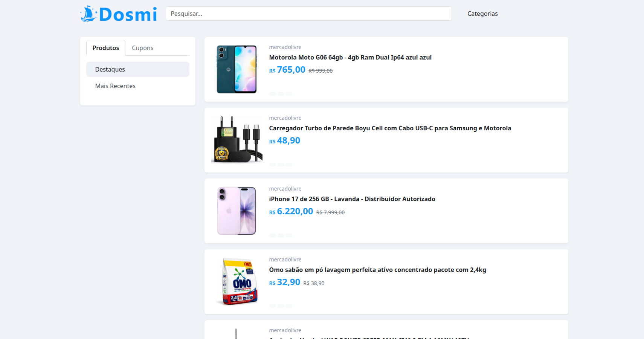Click the struck-through R$ 7.999,00 price
Screen dimensions: 644x339
330,212
